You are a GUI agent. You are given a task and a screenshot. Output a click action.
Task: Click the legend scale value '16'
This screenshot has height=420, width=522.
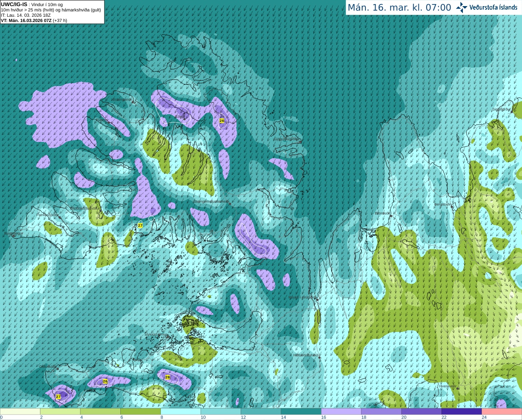click(x=323, y=417)
